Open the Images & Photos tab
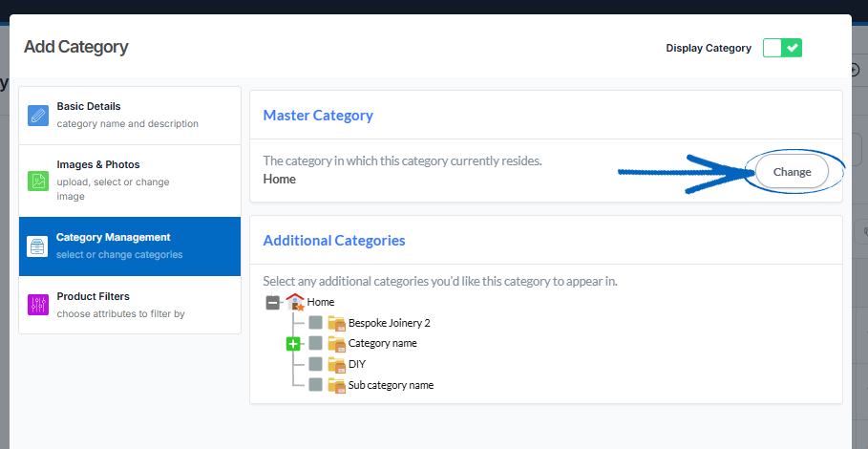The image size is (868, 449). (130, 182)
